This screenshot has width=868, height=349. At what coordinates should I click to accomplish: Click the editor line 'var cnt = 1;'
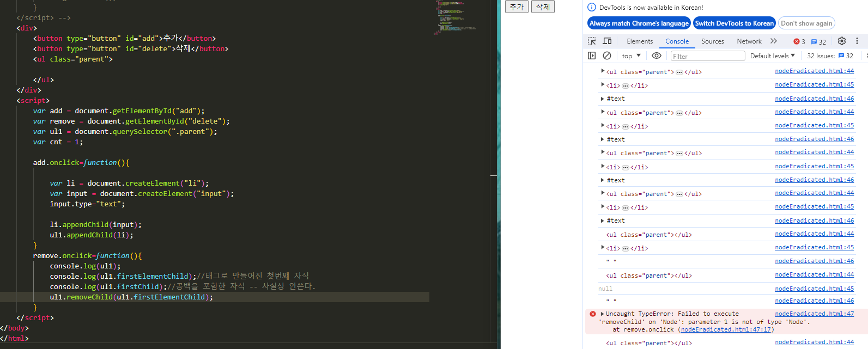coord(58,142)
